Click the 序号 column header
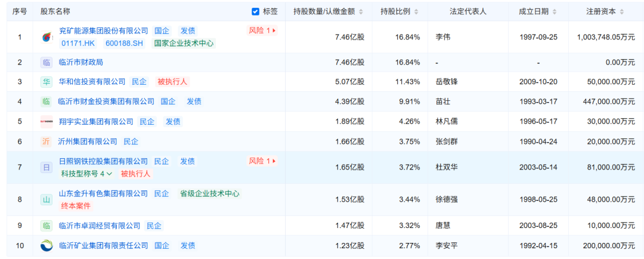The height and width of the screenshot is (259, 644). click(19, 12)
